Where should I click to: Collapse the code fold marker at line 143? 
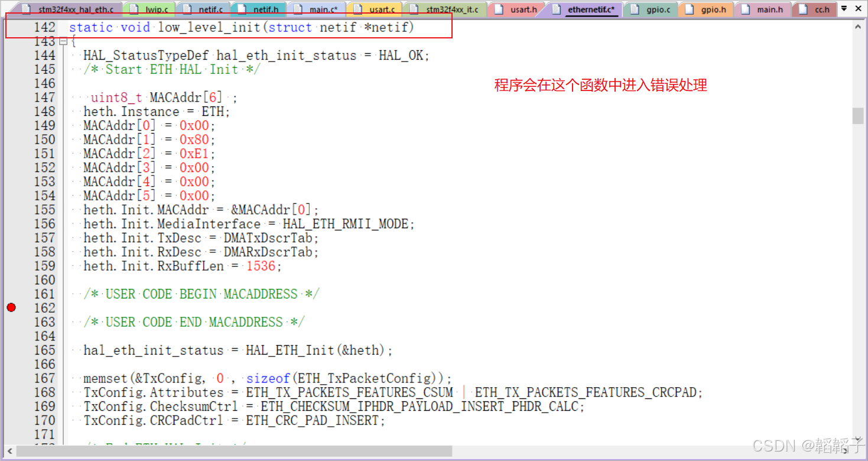[63, 41]
